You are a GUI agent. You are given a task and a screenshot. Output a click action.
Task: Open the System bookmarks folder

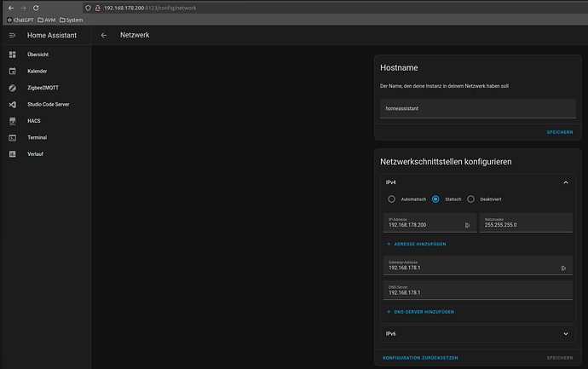[x=72, y=20]
